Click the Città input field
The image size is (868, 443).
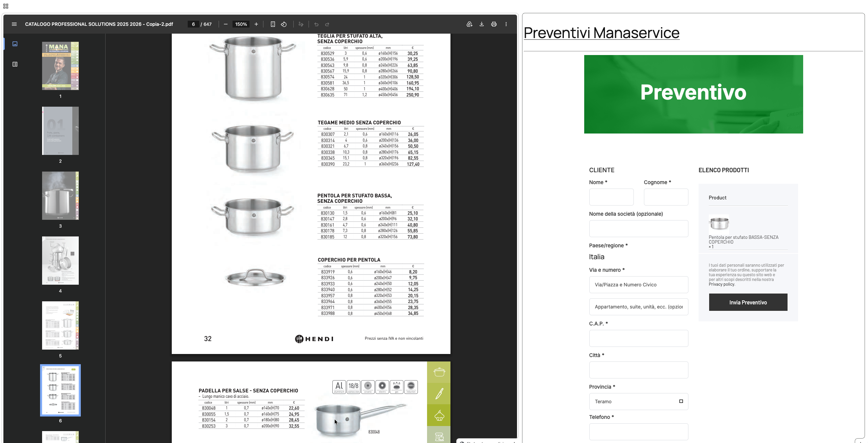click(639, 370)
